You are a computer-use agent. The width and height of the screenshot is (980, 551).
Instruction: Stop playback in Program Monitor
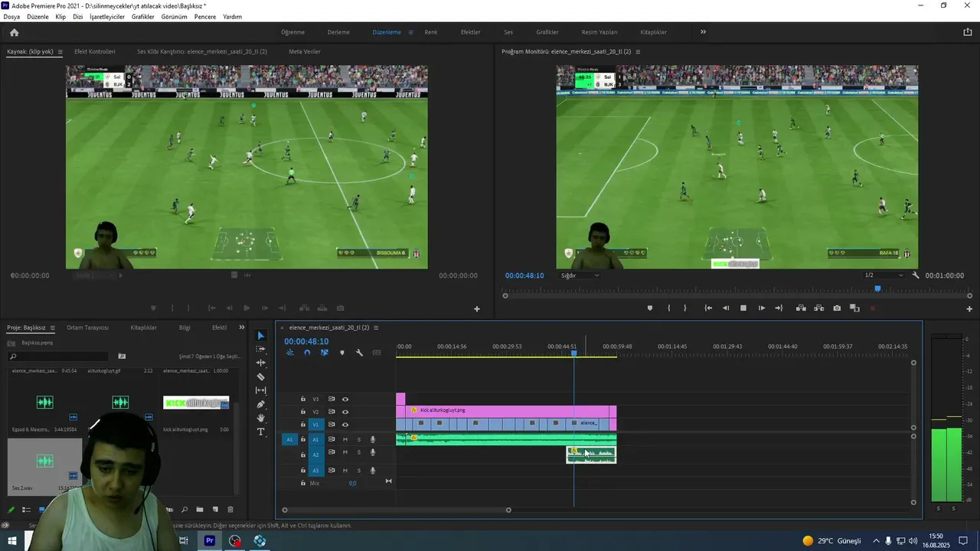[x=743, y=308]
